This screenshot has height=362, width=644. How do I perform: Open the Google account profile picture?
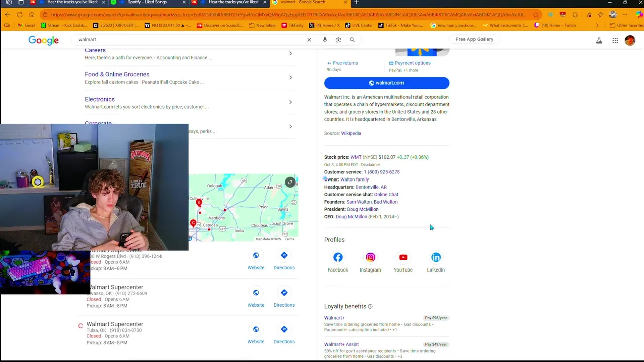pos(630,41)
